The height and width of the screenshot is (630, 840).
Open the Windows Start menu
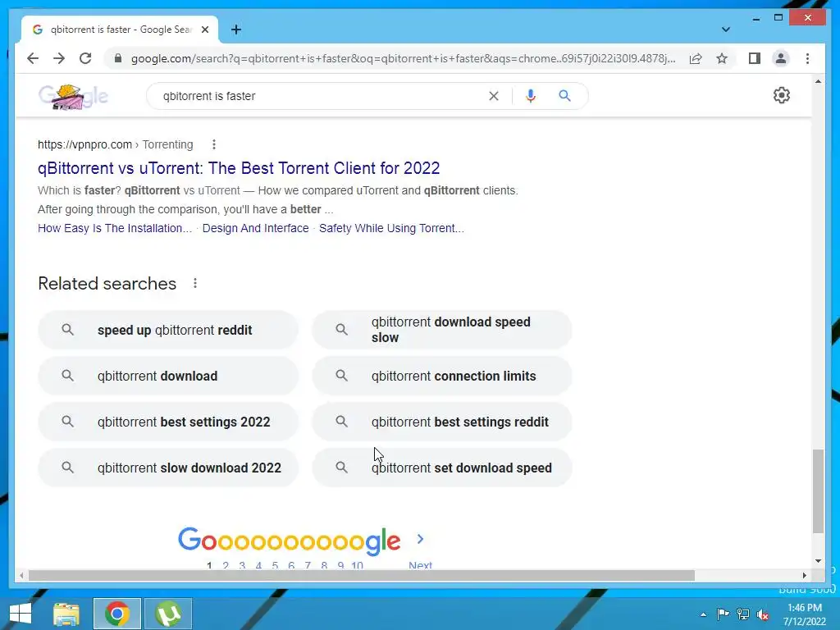point(21,614)
